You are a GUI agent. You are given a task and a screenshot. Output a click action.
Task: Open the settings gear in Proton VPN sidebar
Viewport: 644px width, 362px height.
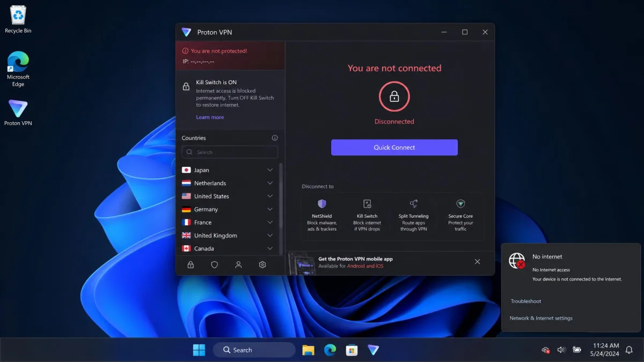coord(262,264)
